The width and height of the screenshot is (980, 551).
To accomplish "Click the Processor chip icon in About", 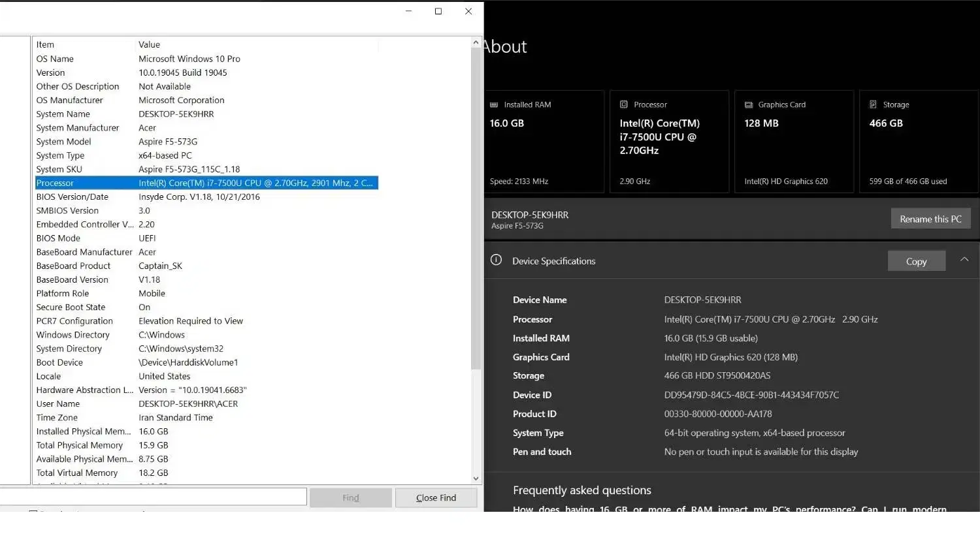I will (624, 104).
